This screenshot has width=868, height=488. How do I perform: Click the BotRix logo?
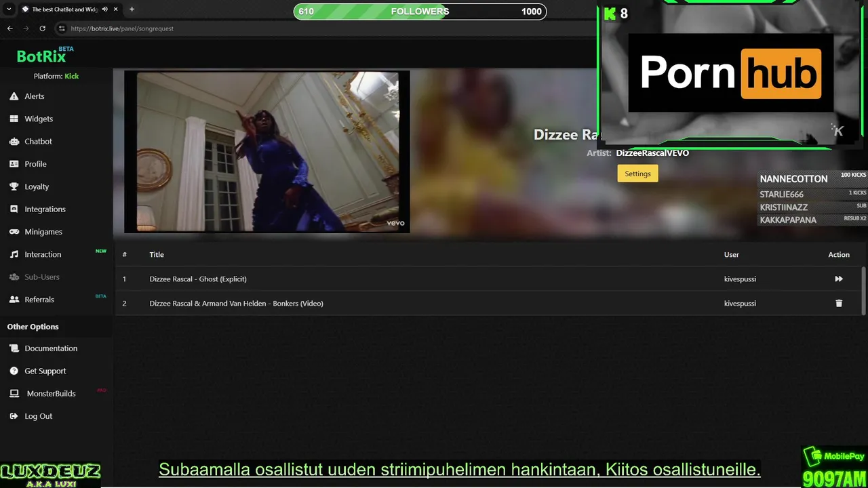pos(45,55)
